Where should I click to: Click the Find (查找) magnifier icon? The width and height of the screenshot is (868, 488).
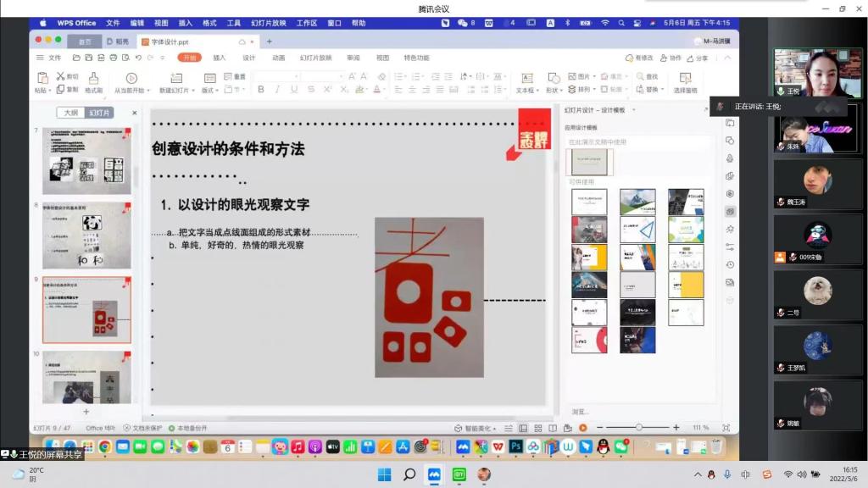(x=638, y=76)
